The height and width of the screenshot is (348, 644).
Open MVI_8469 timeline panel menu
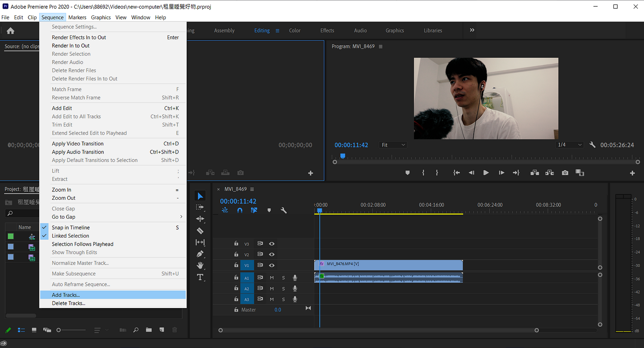coord(252,189)
